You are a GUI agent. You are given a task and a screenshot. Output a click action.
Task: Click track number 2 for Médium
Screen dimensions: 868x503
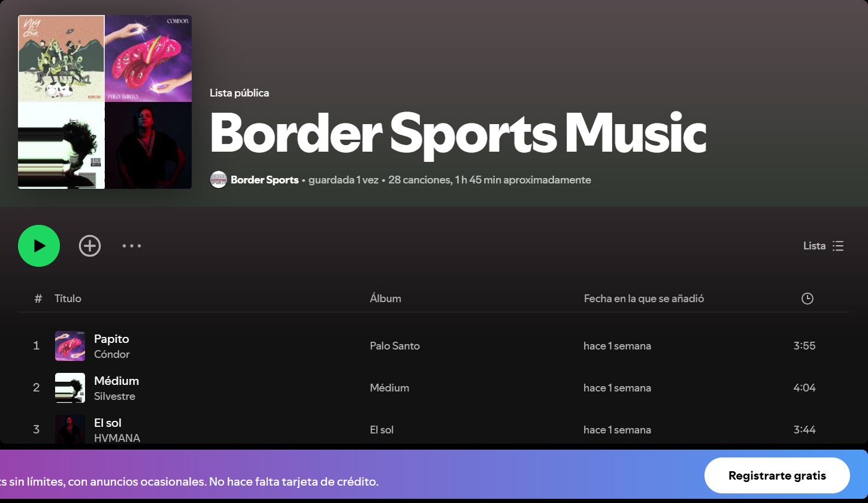pos(36,388)
